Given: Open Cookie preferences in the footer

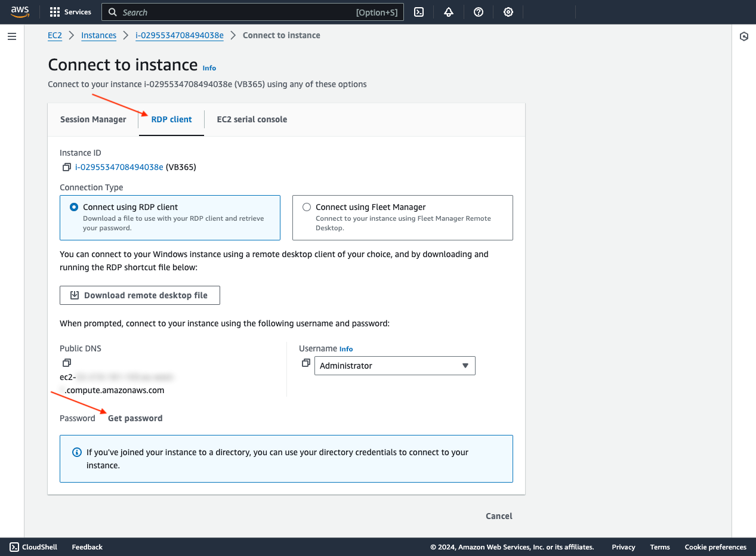Looking at the screenshot, I should pos(715,547).
